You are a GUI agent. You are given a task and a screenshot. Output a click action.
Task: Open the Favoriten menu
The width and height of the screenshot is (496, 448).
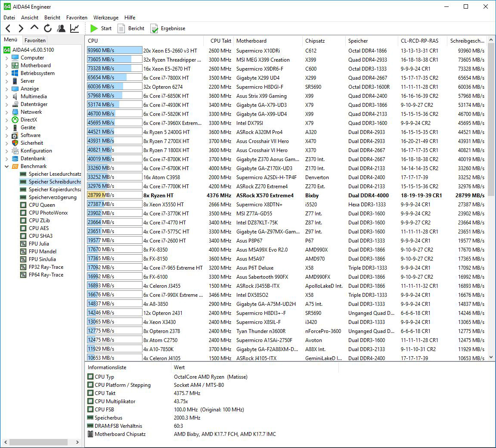77,18
